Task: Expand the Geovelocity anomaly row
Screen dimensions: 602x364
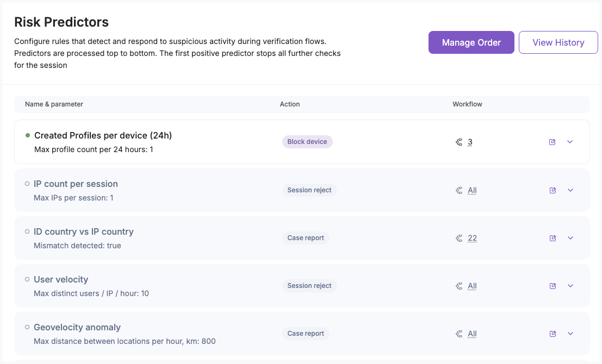Action: 570,334
